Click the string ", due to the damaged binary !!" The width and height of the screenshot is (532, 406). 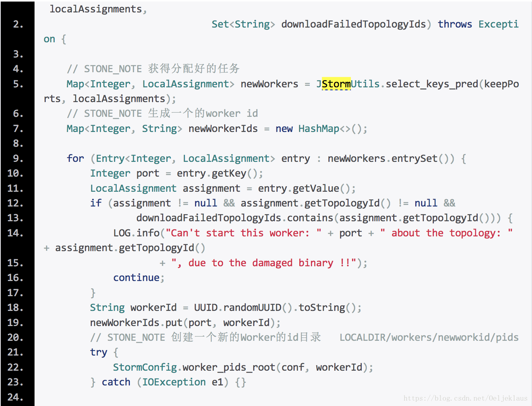click(264, 263)
